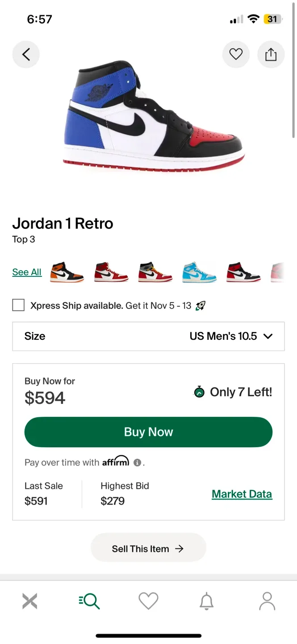The width and height of the screenshot is (297, 644).
Task: Select the search icon in bottom navigation
Action: pos(89,601)
